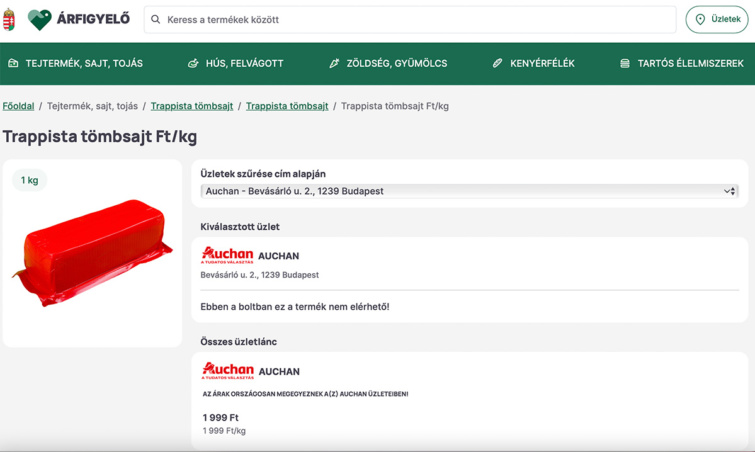This screenshot has height=452, width=755.
Task: Click the Árfigyelő heart logo
Action: (39, 19)
